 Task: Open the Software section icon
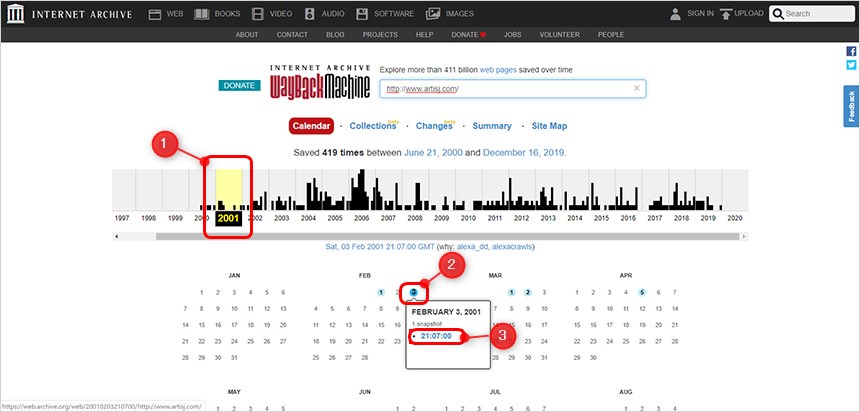361,14
